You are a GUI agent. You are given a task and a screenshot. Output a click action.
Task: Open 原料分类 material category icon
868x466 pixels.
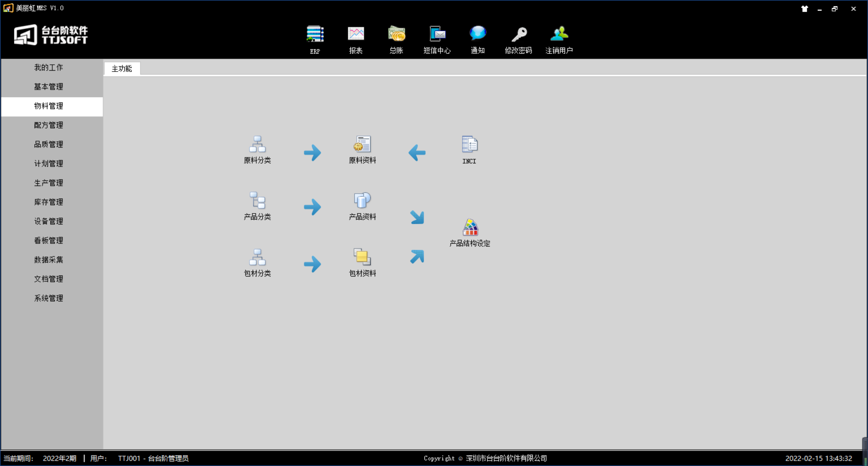coord(257,145)
